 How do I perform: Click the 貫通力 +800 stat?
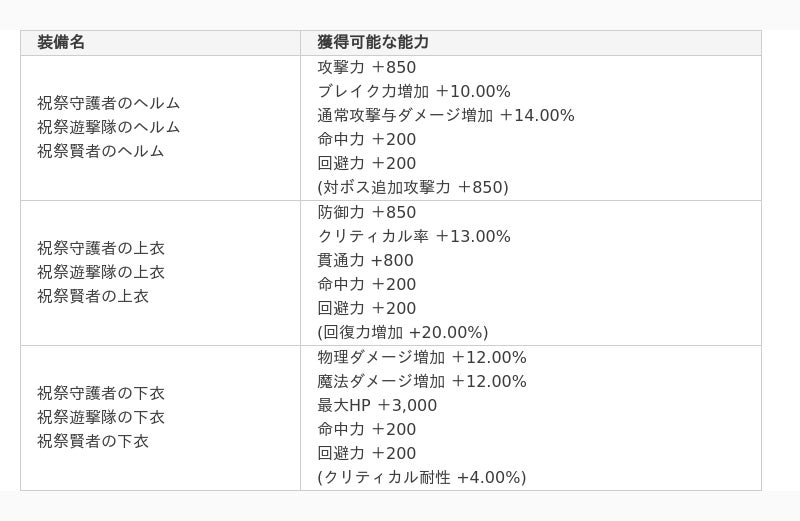365,260
